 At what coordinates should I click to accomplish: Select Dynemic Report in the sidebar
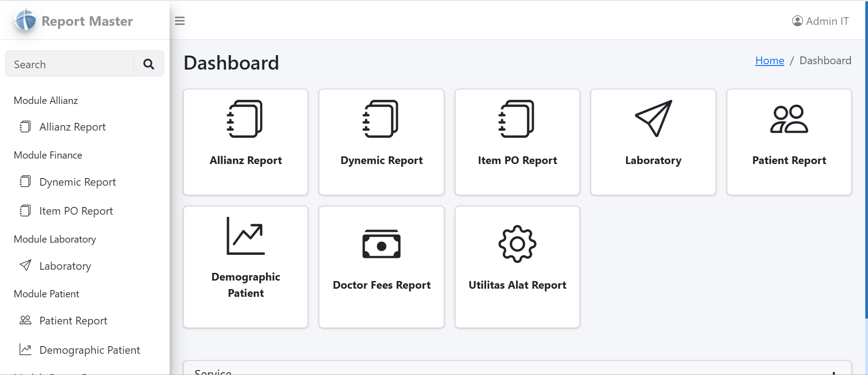[x=77, y=182]
